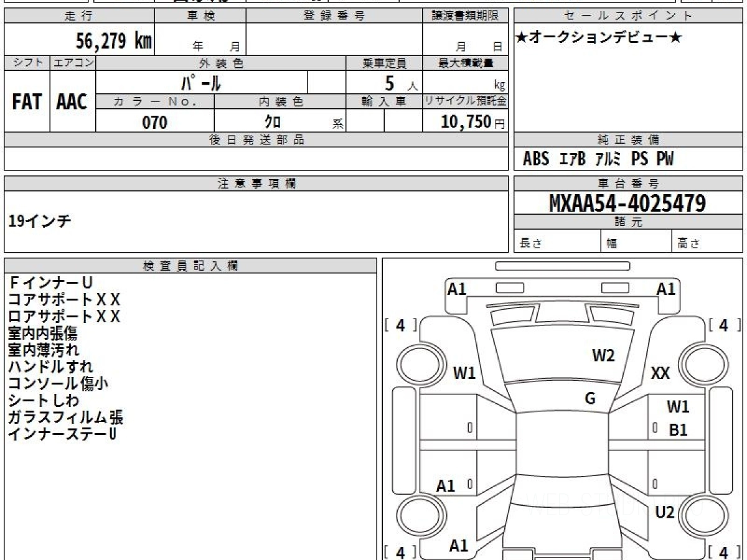Click the W2 mark on the windshield

pos(603,355)
